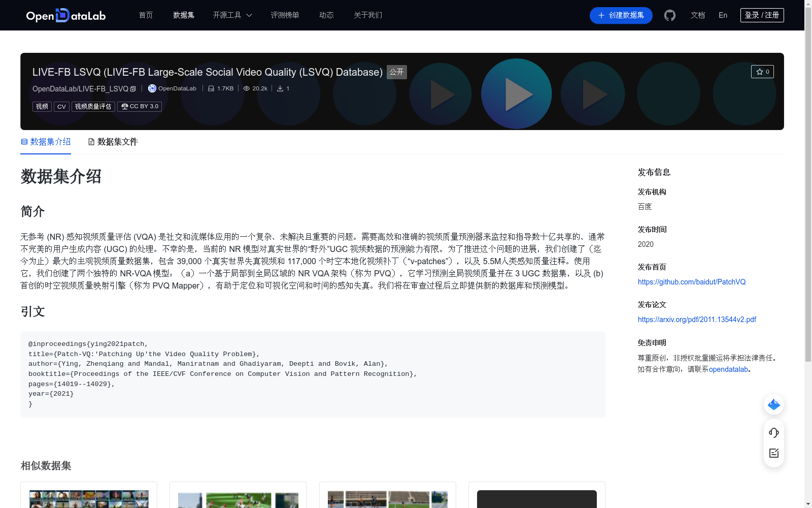Click the dataset title LIVE-FB LSVQ
This screenshot has width=812, height=508.
(207, 72)
